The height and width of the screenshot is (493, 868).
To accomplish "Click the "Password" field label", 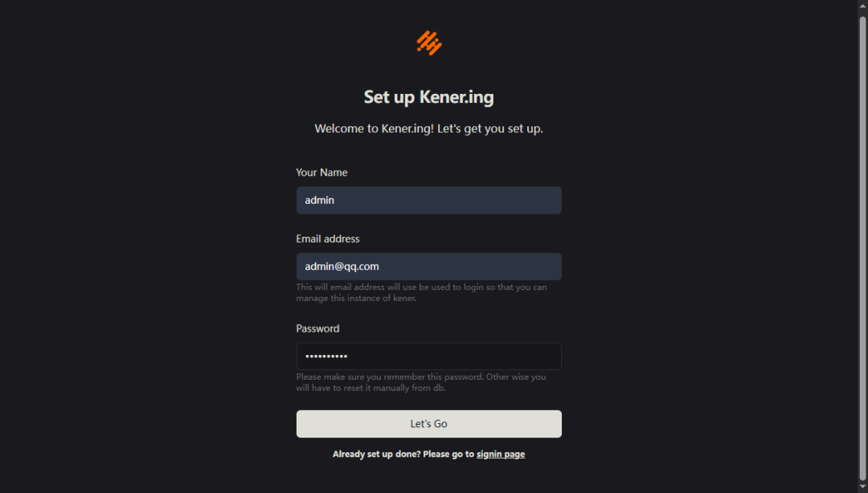I will pos(317,328).
